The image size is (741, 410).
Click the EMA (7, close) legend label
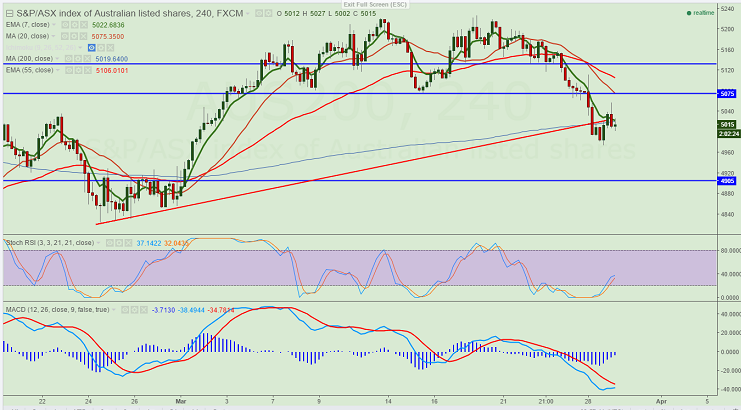pos(27,25)
